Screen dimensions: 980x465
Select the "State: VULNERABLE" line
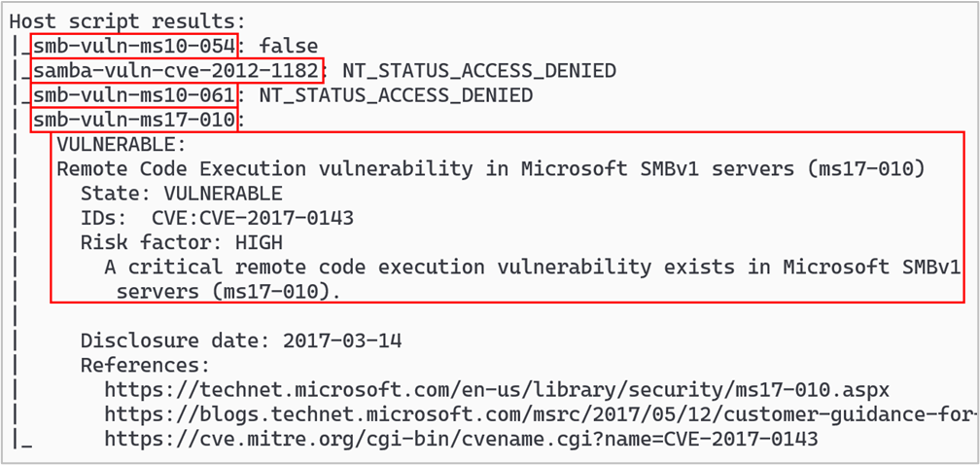click(181, 194)
